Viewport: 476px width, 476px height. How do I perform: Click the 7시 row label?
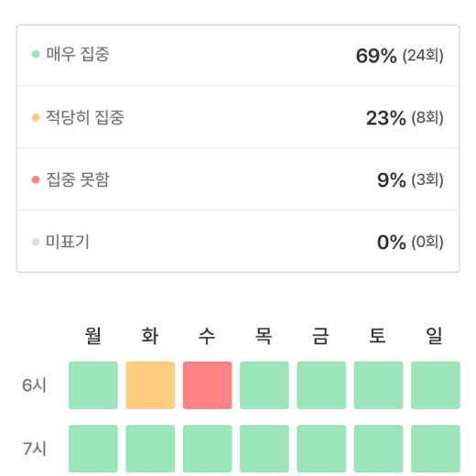click(x=34, y=449)
